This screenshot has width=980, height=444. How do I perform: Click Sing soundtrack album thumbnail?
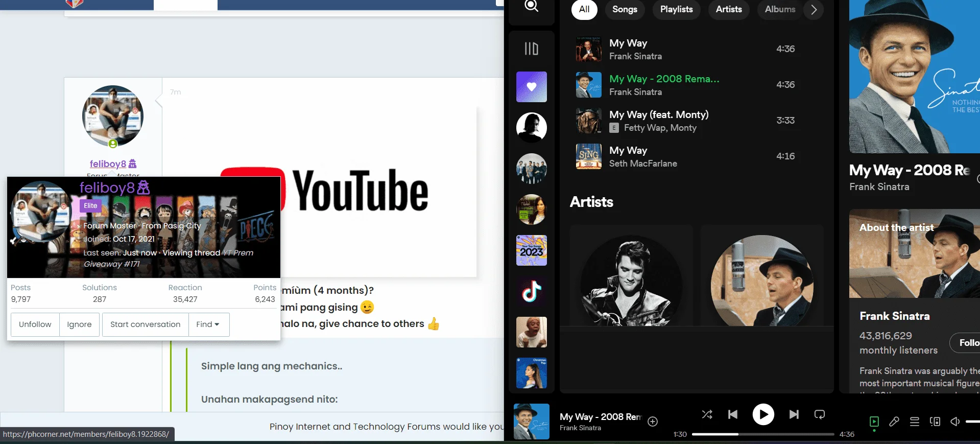coord(588,156)
